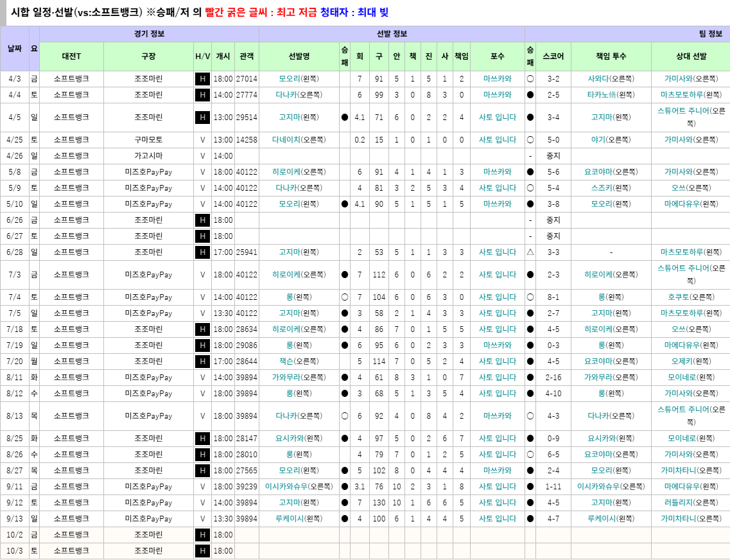
Task: Select the pitch count 130 cell
Action: pos(379,503)
